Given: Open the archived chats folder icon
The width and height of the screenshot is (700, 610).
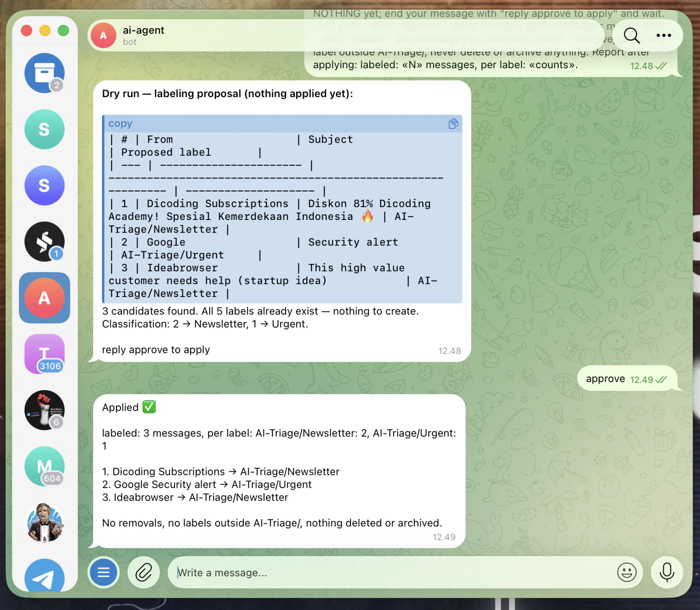Looking at the screenshot, I should point(45,73).
